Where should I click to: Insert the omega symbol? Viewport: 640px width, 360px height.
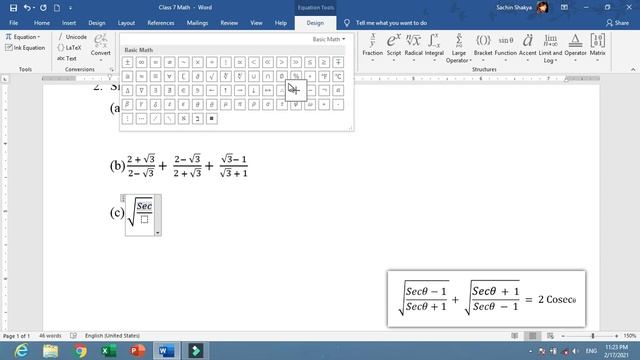(x=310, y=104)
